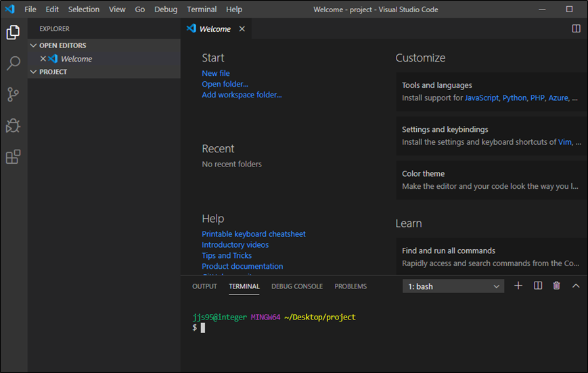Open the Tips and Tricks link

coord(227,255)
